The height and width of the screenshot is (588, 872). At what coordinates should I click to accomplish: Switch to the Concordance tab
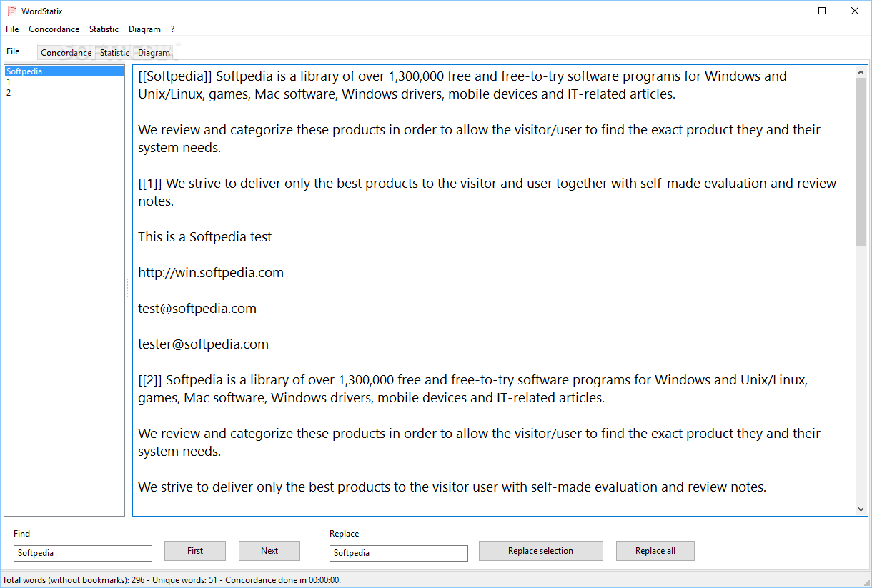pos(66,53)
